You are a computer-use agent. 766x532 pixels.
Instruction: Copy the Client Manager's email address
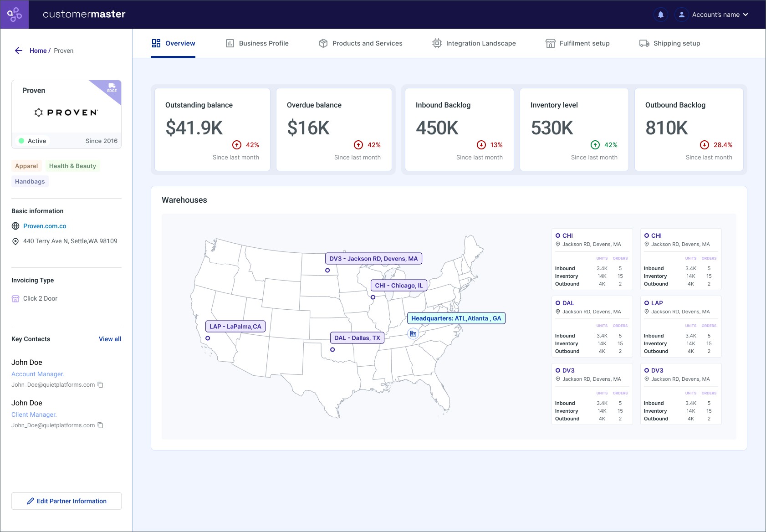[x=101, y=425]
